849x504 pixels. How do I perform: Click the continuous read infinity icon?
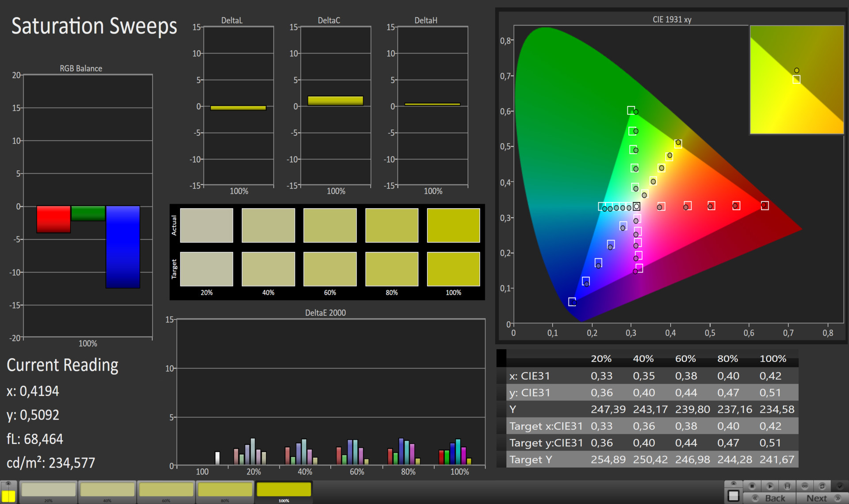pyautogui.click(x=805, y=486)
